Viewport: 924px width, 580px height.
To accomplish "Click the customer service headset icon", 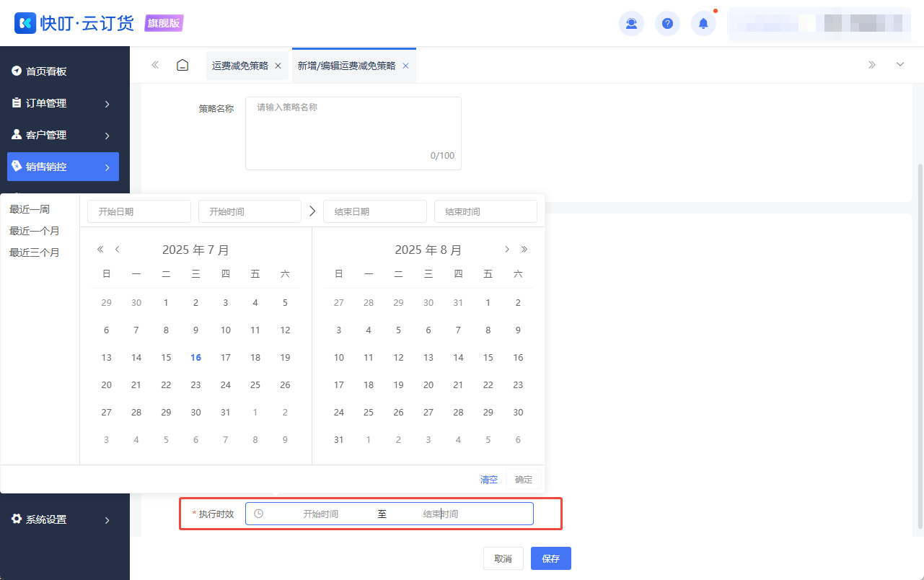I will click(631, 23).
